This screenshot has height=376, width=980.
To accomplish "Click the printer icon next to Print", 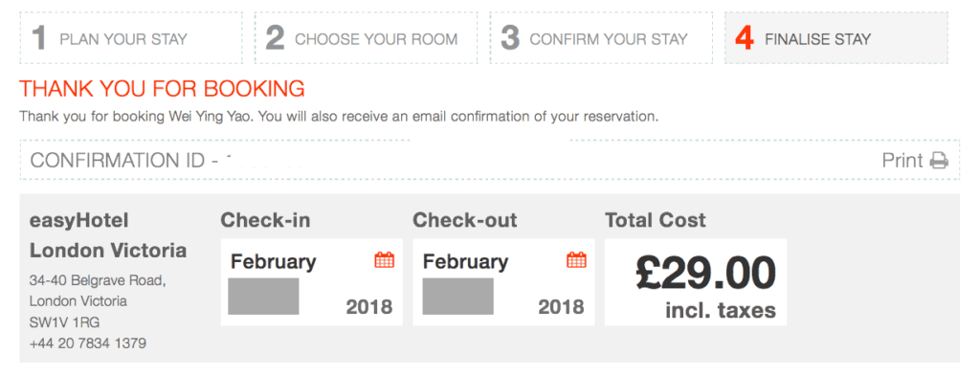I will (x=939, y=161).
